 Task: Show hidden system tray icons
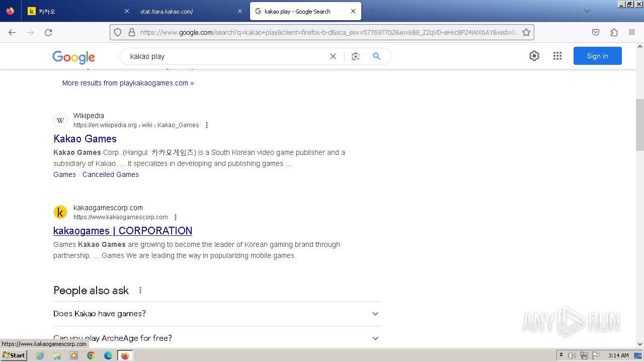561,355
